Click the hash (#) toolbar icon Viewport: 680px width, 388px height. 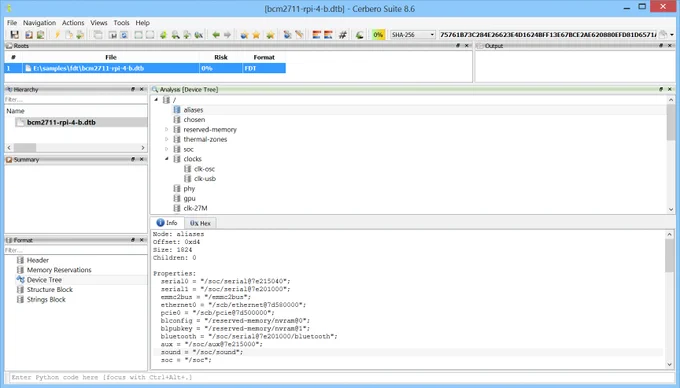coord(343,35)
